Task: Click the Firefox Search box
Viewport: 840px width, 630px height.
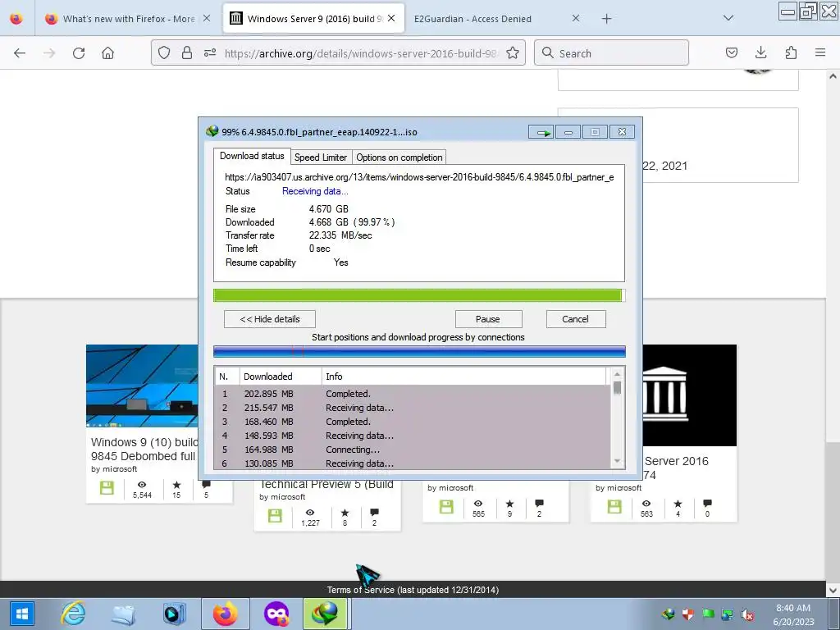Action: pyautogui.click(x=611, y=53)
